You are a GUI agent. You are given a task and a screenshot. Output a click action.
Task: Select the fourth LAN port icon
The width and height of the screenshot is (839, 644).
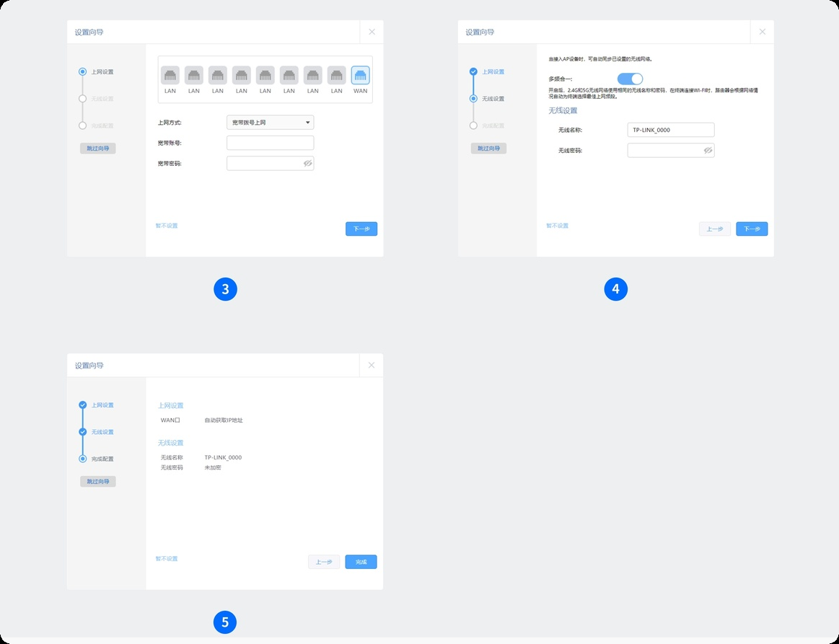[x=242, y=76]
